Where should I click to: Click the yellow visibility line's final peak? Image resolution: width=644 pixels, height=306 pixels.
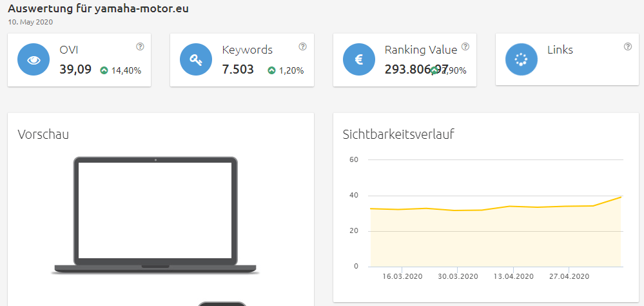pos(621,197)
